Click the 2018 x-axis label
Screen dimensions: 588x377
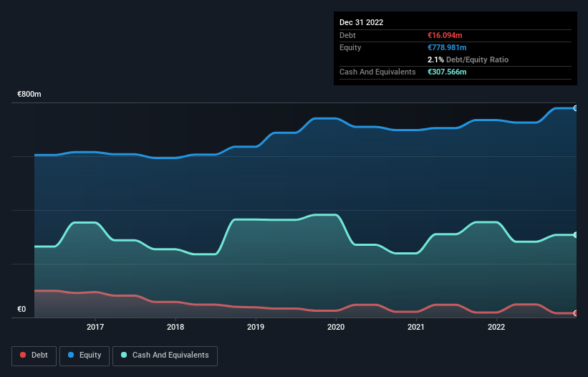[x=175, y=327]
